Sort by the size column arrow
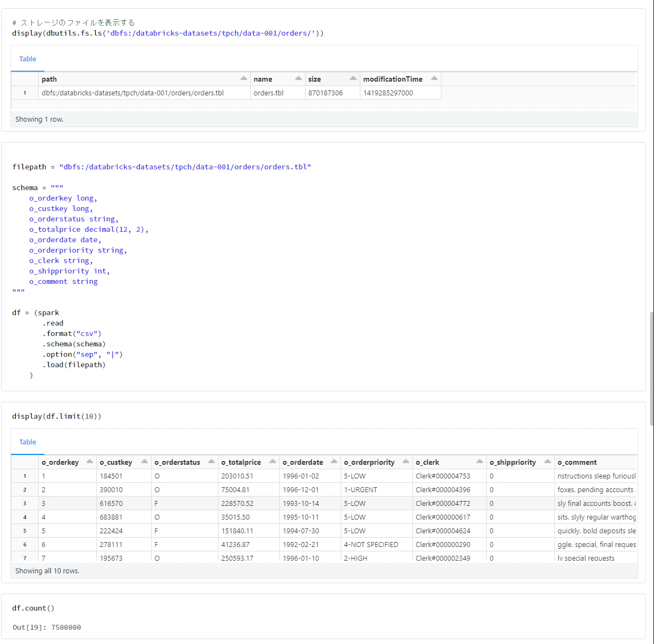654x644 pixels. pyautogui.click(x=353, y=78)
